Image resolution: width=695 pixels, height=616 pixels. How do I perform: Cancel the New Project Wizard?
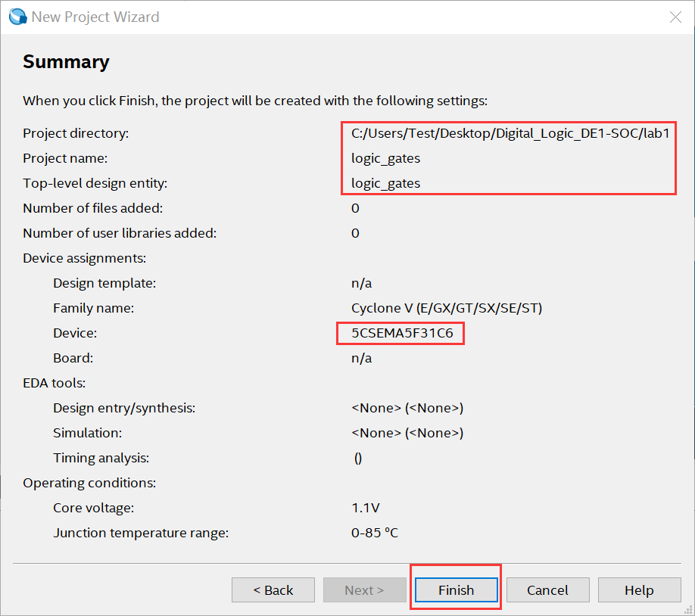pos(548,590)
